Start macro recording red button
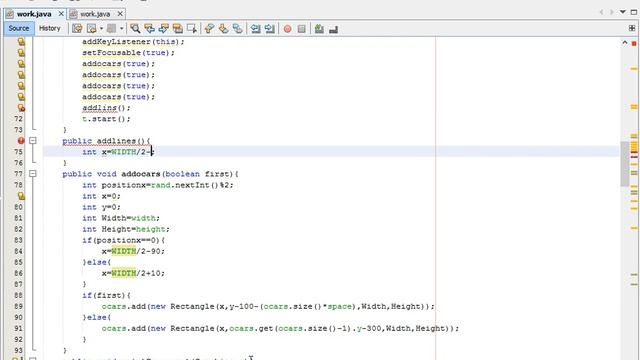The width and height of the screenshot is (640, 360). 287,29
